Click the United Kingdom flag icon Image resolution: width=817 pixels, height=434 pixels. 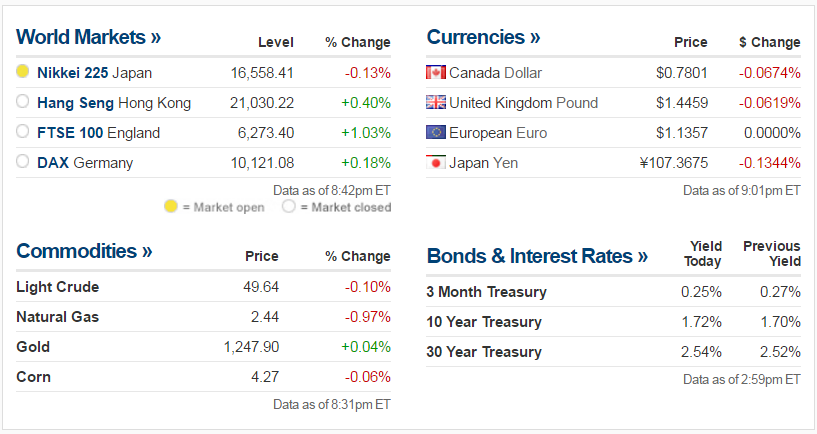[435, 102]
